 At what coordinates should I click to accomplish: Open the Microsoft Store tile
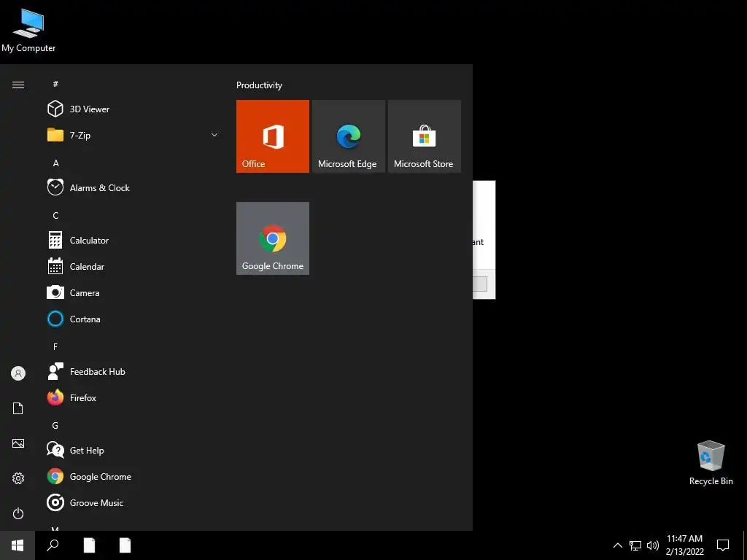pyautogui.click(x=425, y=136)
